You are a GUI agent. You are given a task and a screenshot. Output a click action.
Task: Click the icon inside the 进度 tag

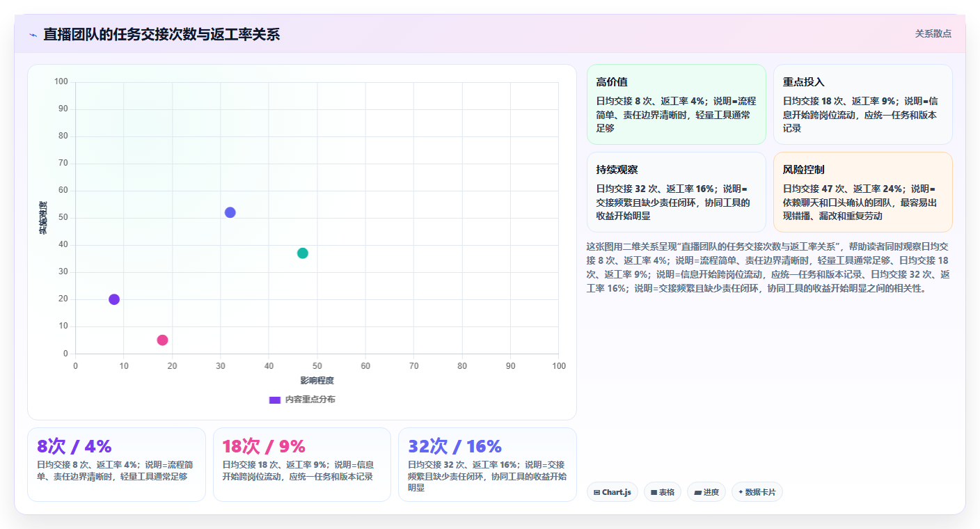coord(697,492)
